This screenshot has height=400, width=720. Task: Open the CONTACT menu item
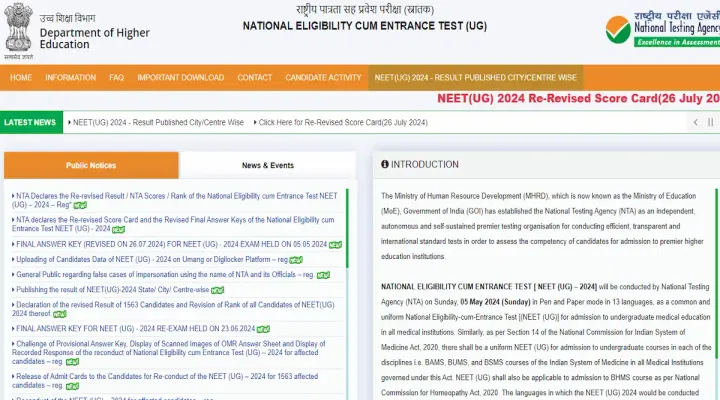tap(255, 78)
